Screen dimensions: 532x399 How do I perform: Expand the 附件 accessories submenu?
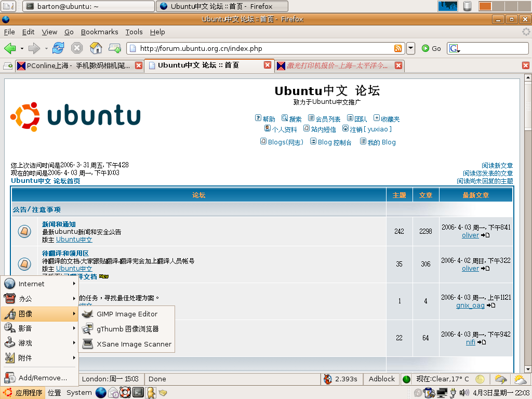[x=39, y=357]
